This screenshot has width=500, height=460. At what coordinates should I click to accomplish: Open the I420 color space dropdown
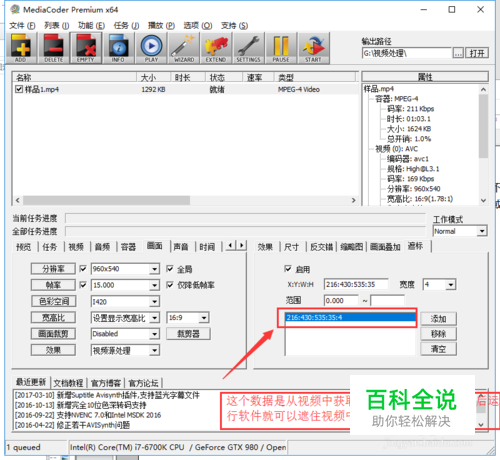[154, 302]
